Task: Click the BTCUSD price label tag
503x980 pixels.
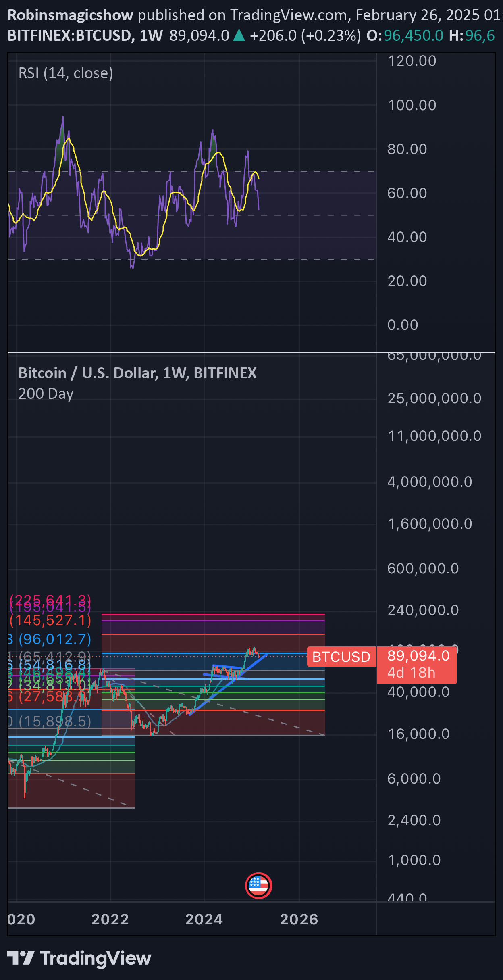Action: pyautogui.click(x=341, y=657)
